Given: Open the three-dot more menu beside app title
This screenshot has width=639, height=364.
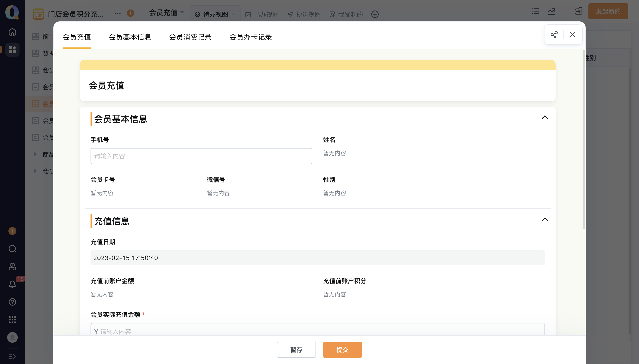Looking at the screenshot, I should coord(117,14).
